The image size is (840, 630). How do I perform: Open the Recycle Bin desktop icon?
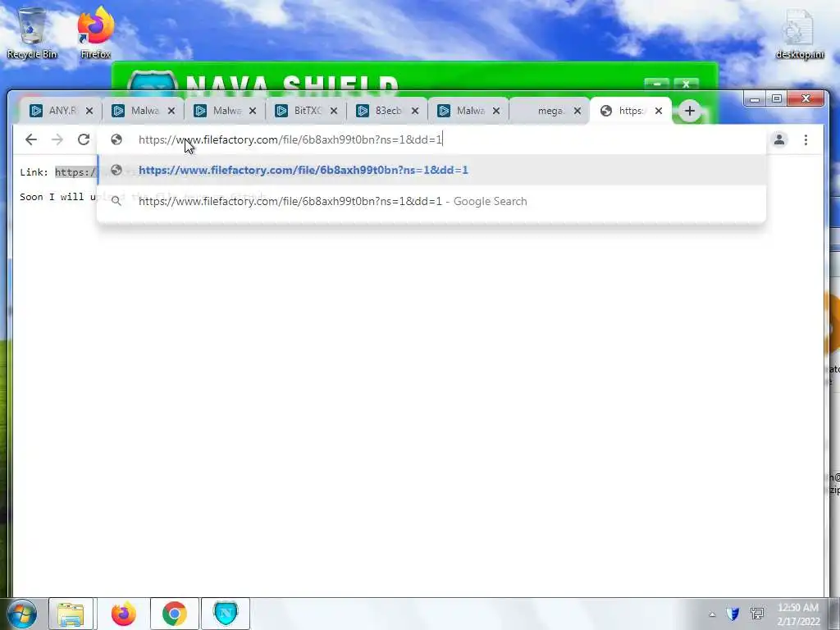(x=32, y=34)
